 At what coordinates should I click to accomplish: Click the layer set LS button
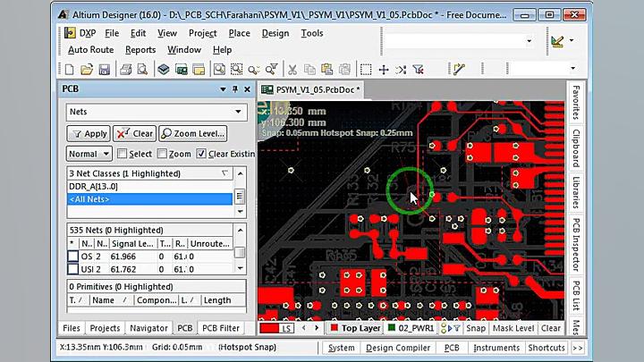click(x=286, y=328)
